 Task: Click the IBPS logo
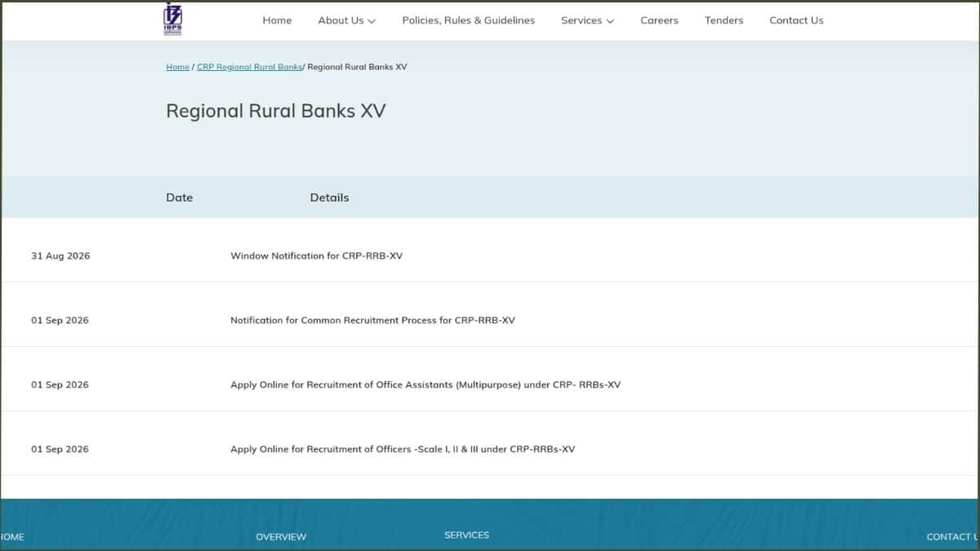click(x=172, y=18)
